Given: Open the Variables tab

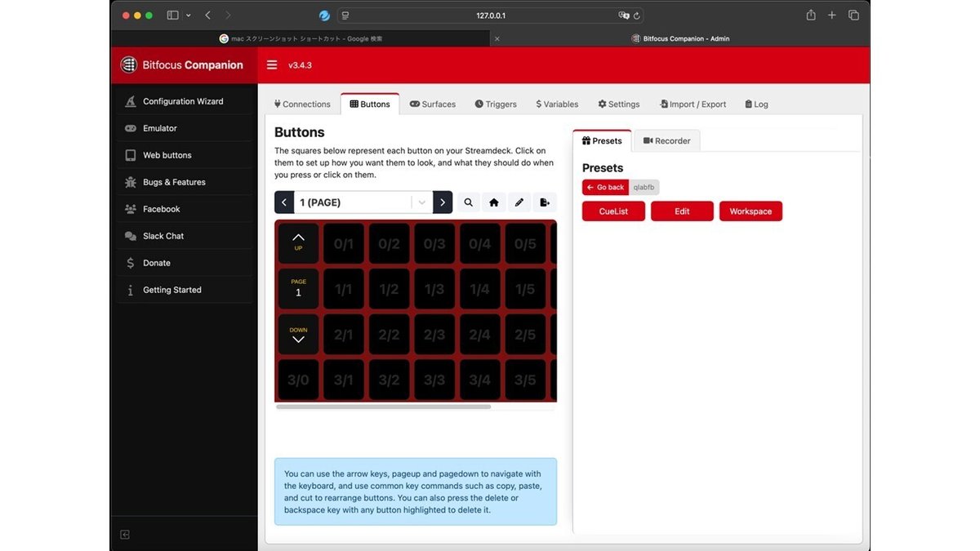Looking at the screenshot, I should 557,104.
